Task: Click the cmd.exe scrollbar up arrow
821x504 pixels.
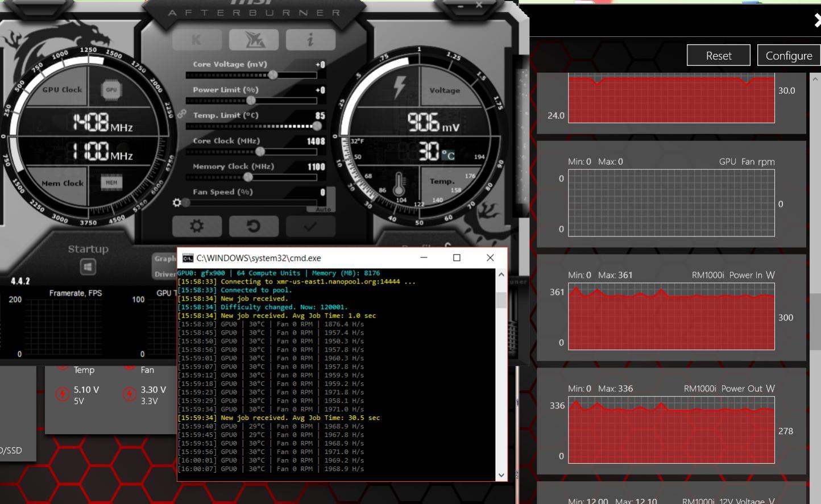Action: pyautogui.click(x=501, y=274)
